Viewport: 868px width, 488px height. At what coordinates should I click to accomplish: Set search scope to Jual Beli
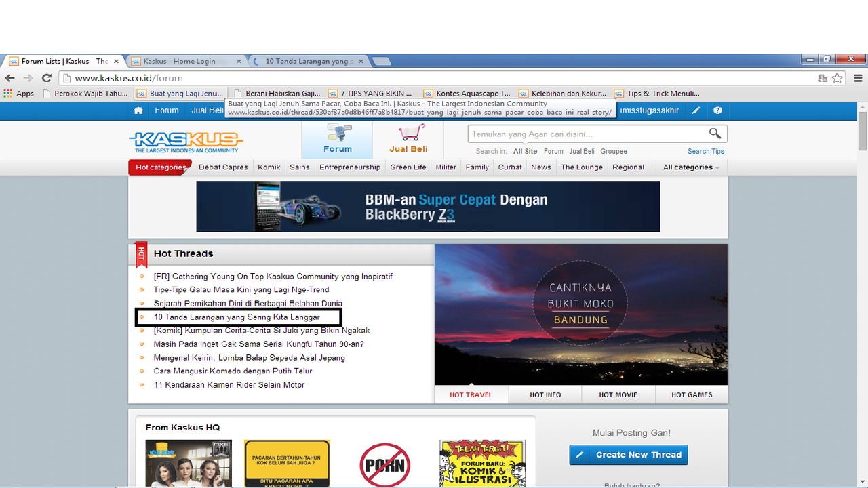(x=582, y=151)
